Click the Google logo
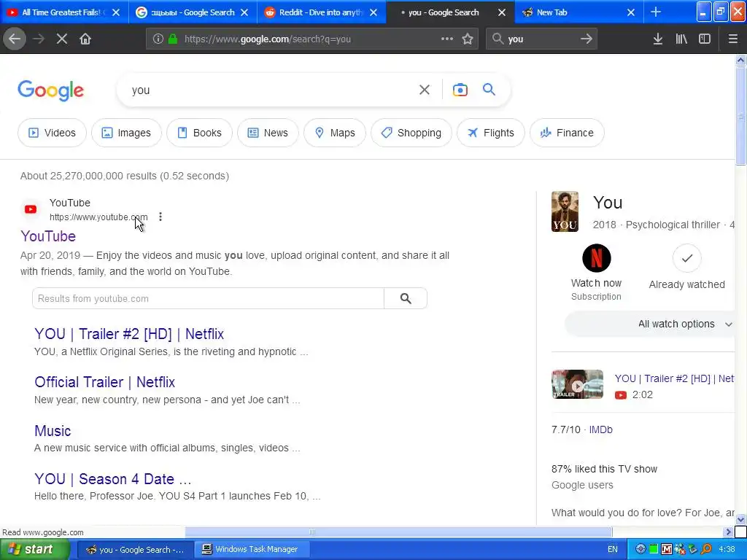This screenshot has width=747, height=560. point(51,90)
